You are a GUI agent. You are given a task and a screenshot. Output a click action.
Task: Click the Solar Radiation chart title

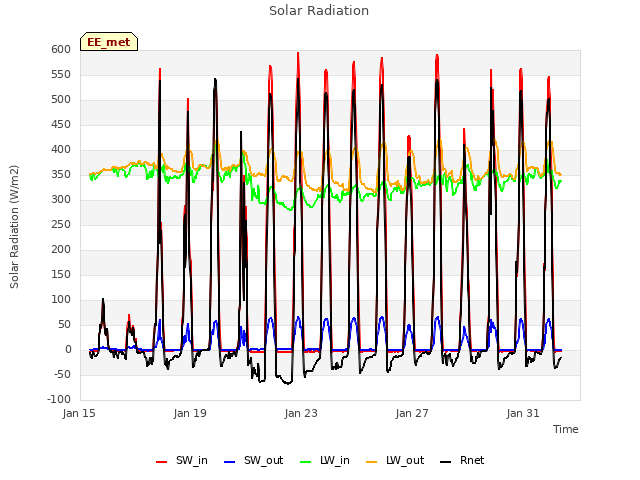pos(319,11)
